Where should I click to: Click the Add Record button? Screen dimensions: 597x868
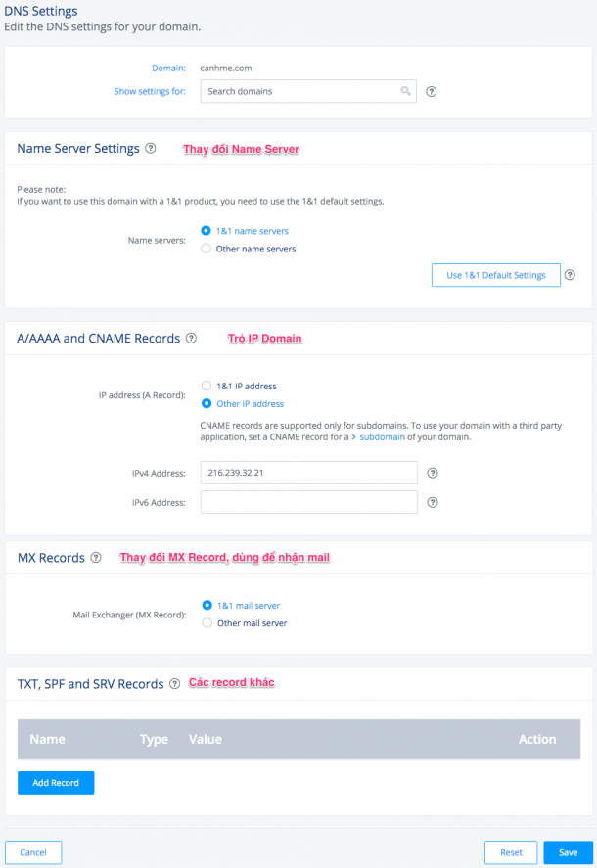pyautogui.click(x=56, y=783)
